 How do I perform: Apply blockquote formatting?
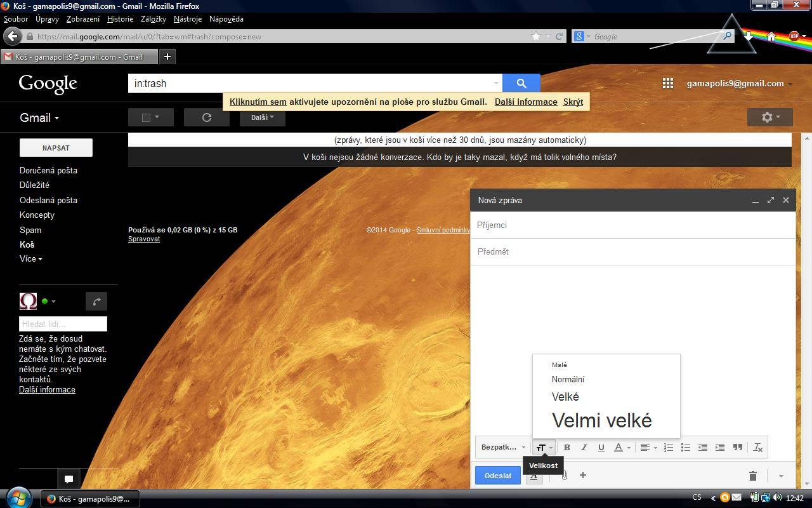pyautogui.click(x=738, y=447)
